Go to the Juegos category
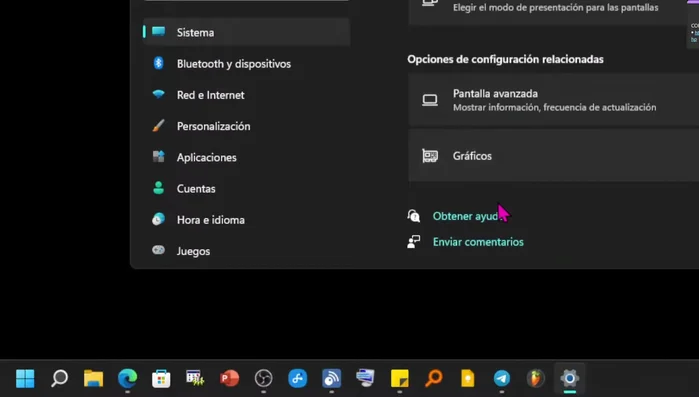The image size is (699, 397). click(247, 251)
